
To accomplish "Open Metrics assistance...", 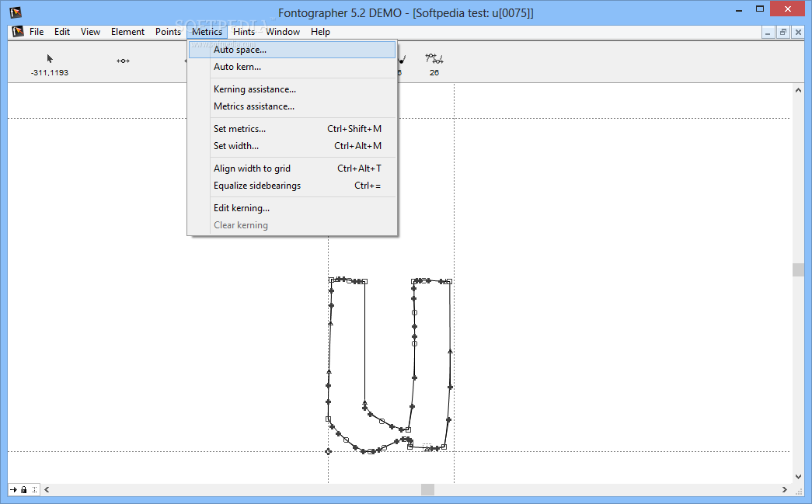I will pos(292,106).
